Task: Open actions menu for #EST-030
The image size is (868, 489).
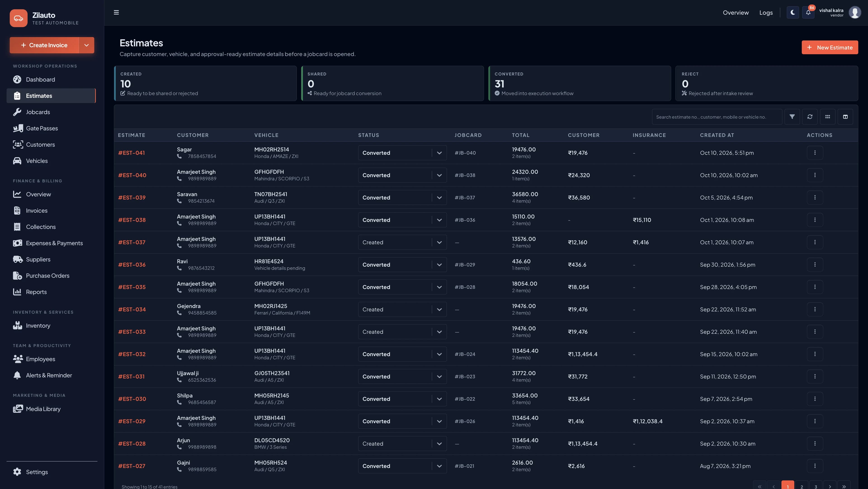Action: [815, 399]
